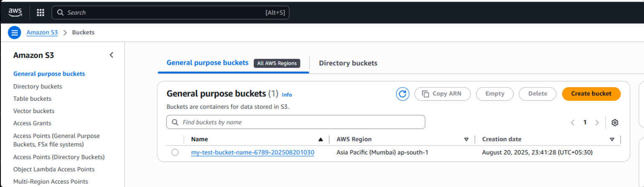
Task: Click the Buckets breadcrumb text
Action: (83, 32)
